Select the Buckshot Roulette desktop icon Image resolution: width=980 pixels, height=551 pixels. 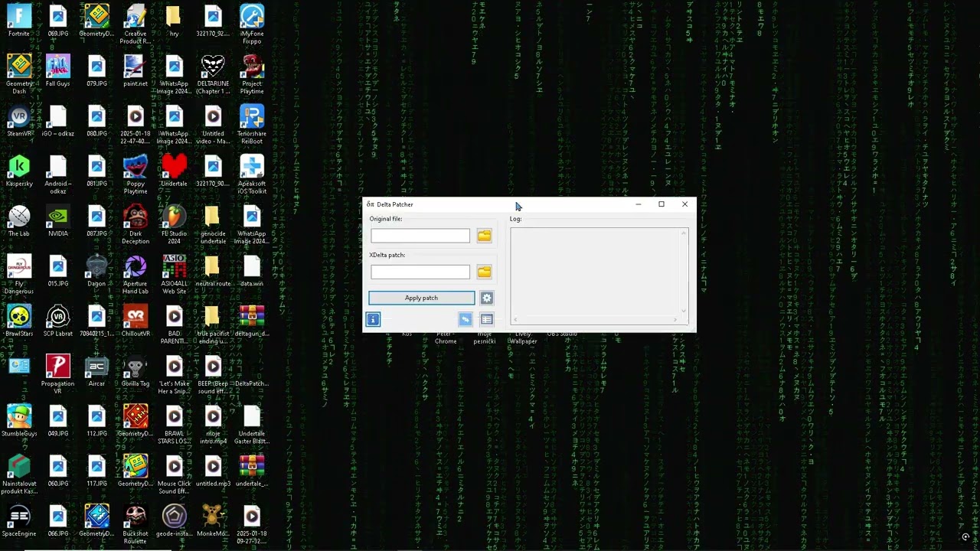tap(136, 525)
